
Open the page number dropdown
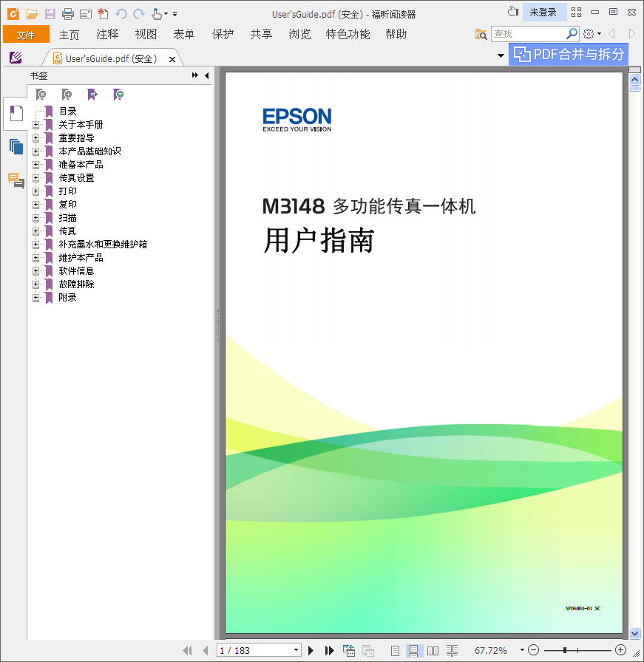[x=296, y=650]
